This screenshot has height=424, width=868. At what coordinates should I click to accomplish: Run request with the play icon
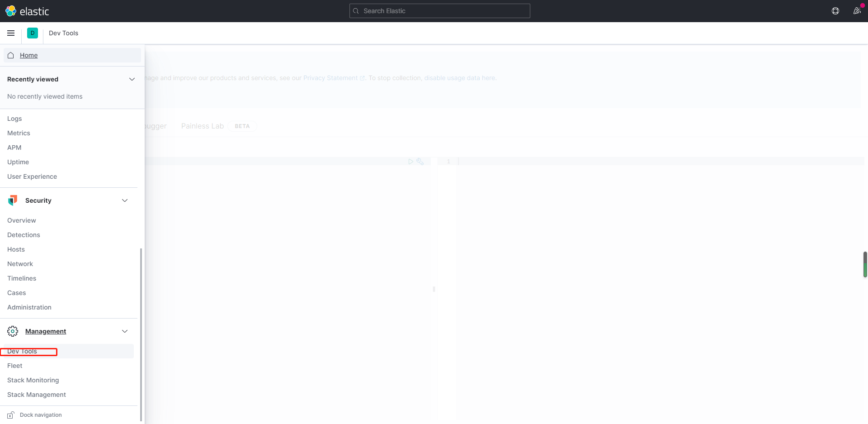pyautogui.click(x=410, y=162)
